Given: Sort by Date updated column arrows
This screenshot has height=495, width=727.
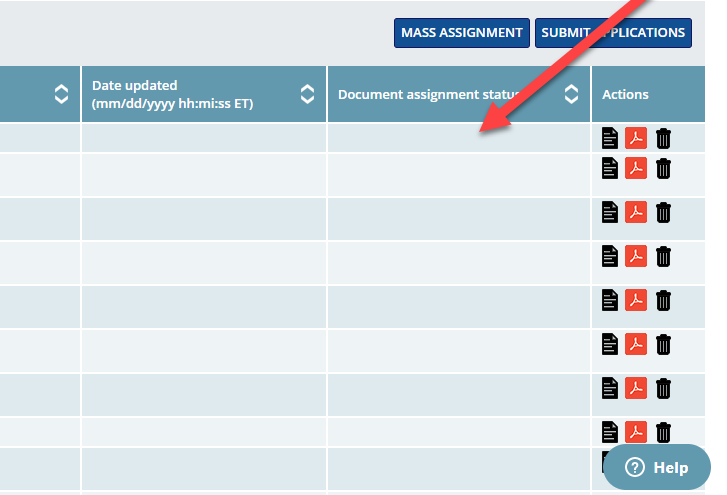Looking at the screenshot, I should 307,94.
